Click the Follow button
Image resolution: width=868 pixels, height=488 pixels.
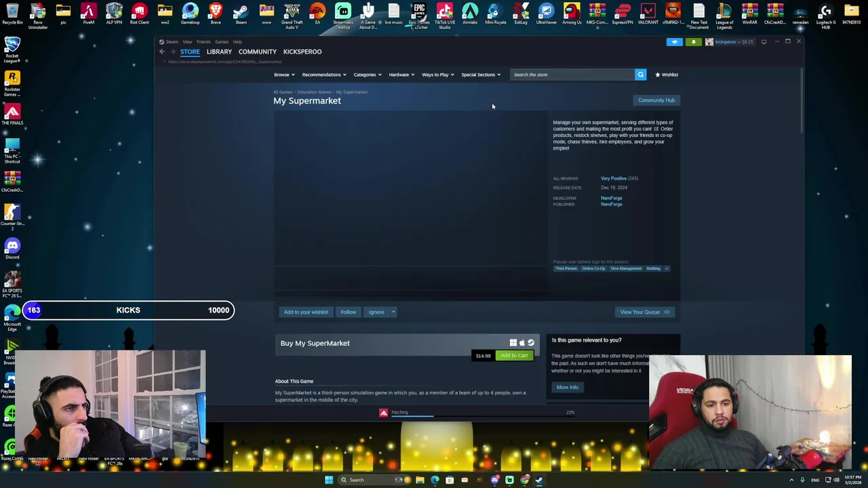click(349, 312)
